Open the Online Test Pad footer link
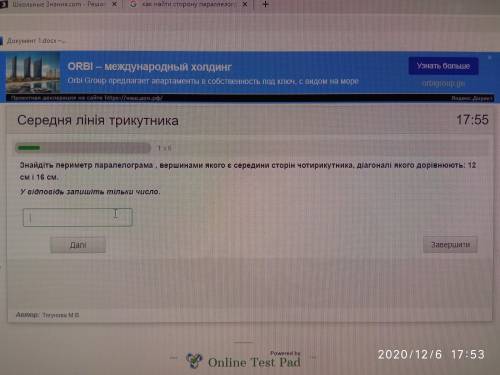The height and width of the screenshot is (375, 500). coord(254,362)
